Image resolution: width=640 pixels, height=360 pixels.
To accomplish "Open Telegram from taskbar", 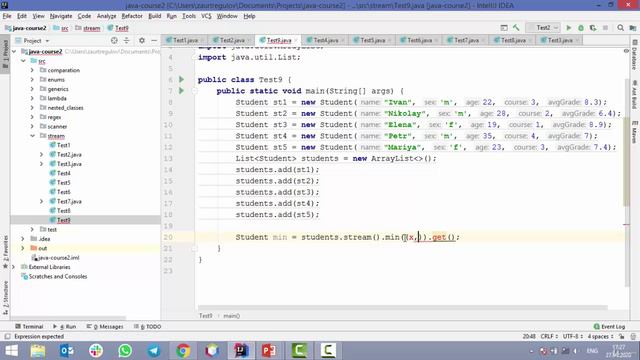I will point(154,351).
